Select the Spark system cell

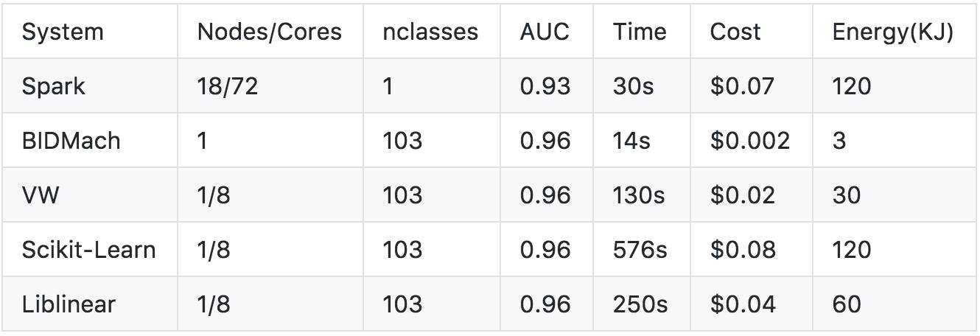(54, 86)
